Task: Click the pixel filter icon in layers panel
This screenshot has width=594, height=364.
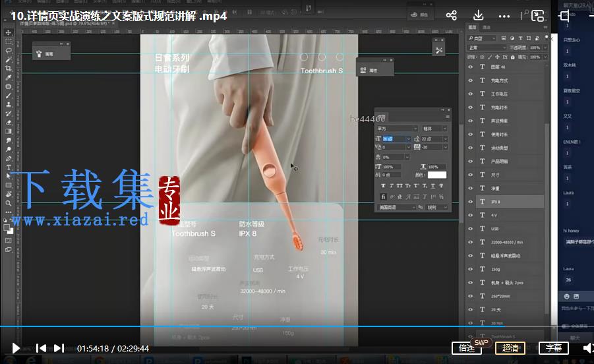Action: point(504,38)
